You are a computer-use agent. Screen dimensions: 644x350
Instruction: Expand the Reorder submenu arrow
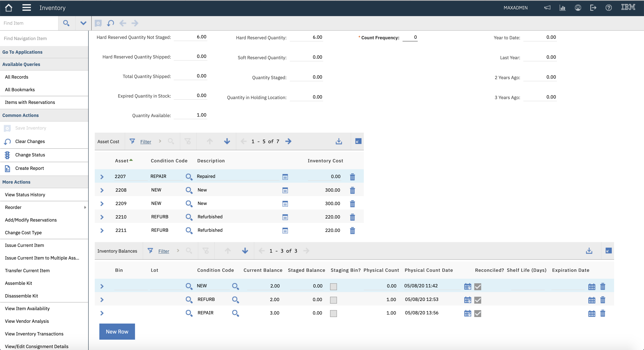[85, 207]
